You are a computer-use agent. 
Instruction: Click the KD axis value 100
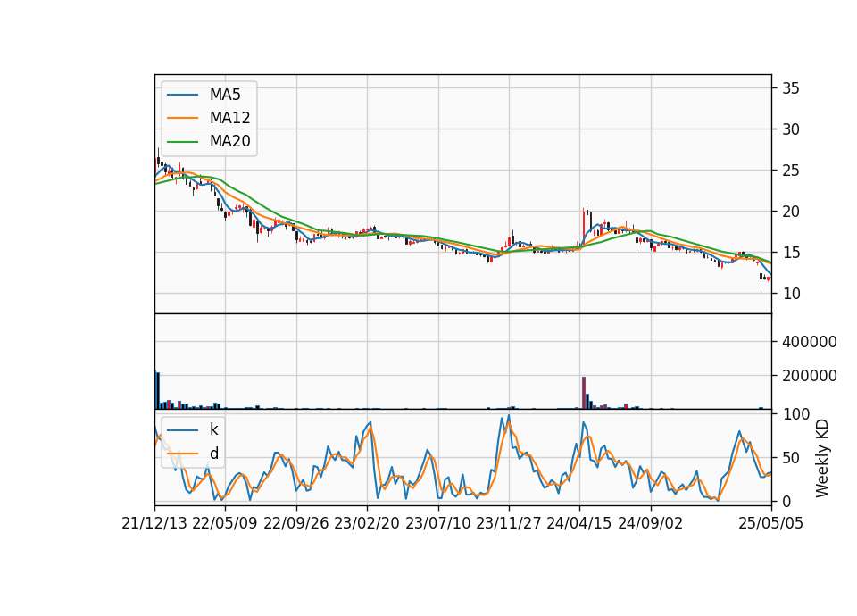click(795, 414)
